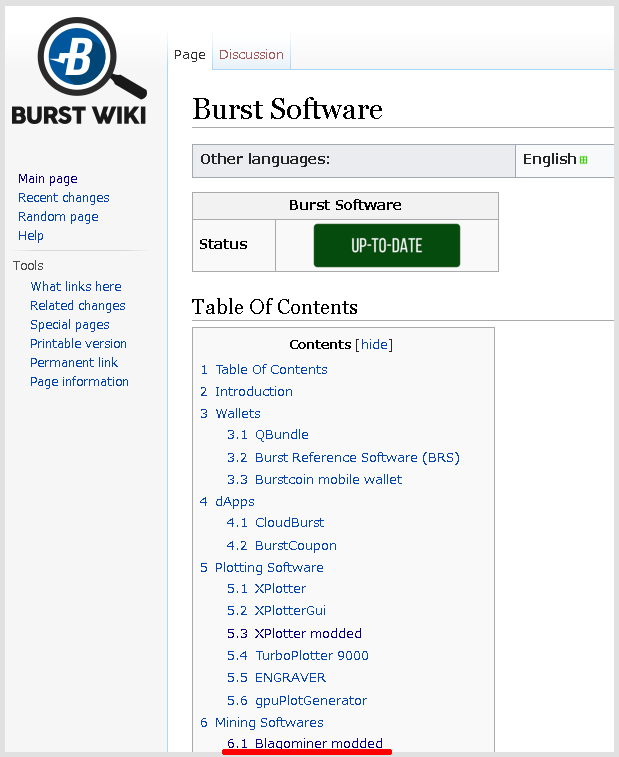
Task: Select the Page tab
Action: (189, 55)
